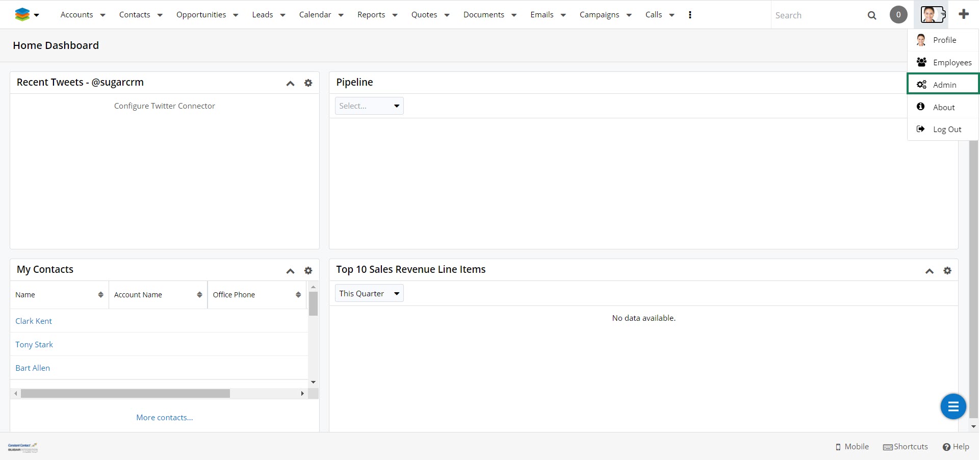Select Admin from the user menu
The width and height of the screenshot is (980, 460).
pos(944,85)
